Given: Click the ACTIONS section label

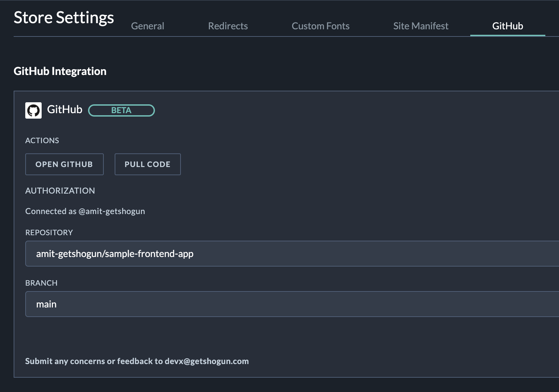Looking at the screenshot, I should 42,140.
